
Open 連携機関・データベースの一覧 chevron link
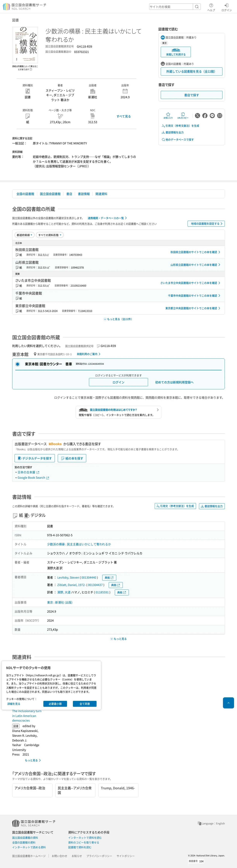(x=107, y=218)
